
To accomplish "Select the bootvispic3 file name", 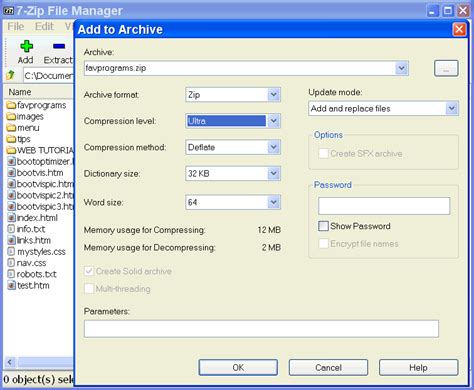I will (x=45, y=207).
